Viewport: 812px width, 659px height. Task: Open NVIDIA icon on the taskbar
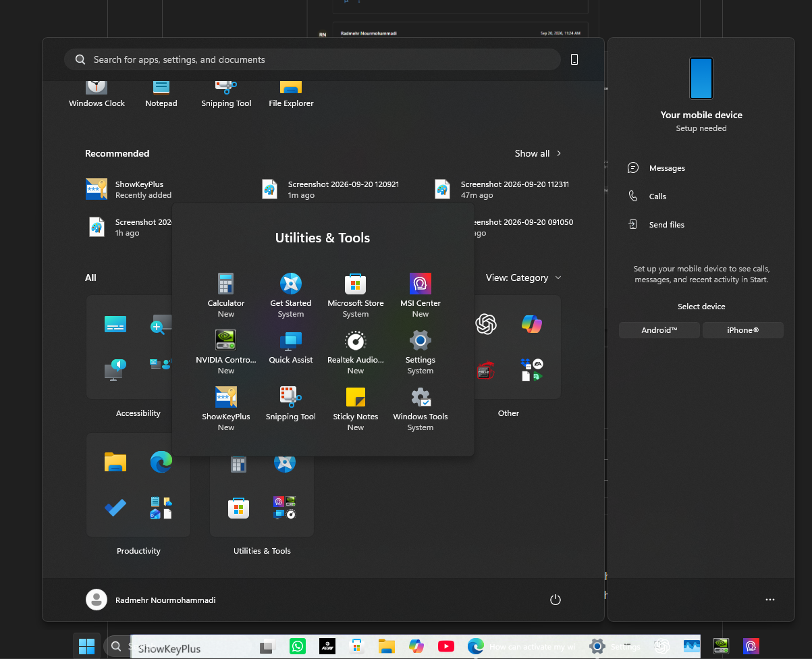tap(722, 646)
